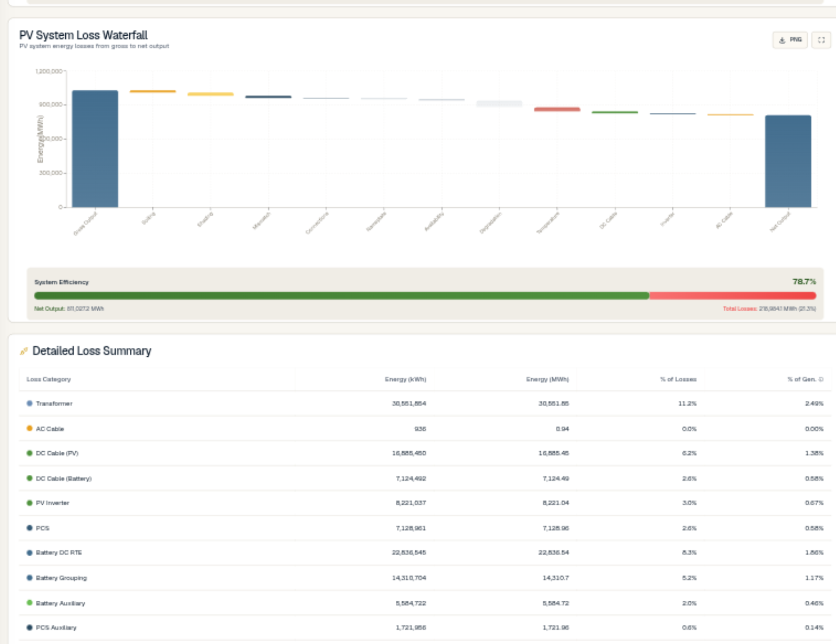Click the 1.17% value in Battery Grouping row
The height and width of the screenshot is (644, 836).
(x=814, y=578)
